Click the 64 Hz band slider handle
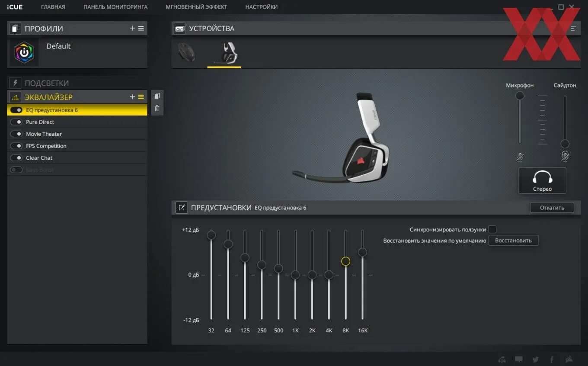 click(228, 244)
